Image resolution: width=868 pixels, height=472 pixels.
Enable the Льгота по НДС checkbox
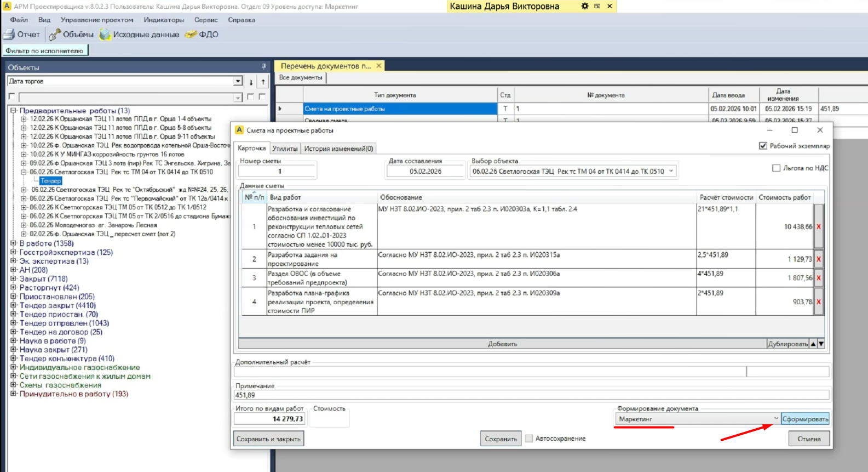[776, 168]
